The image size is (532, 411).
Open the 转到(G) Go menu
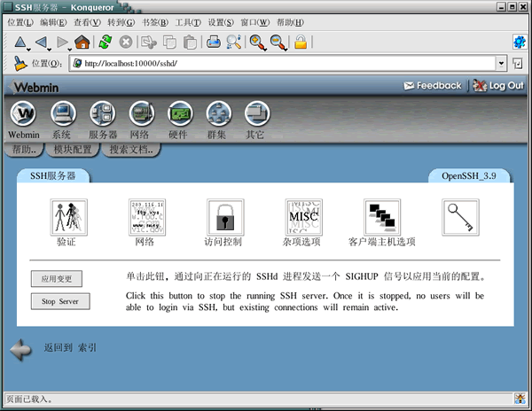tap(121, 22)
